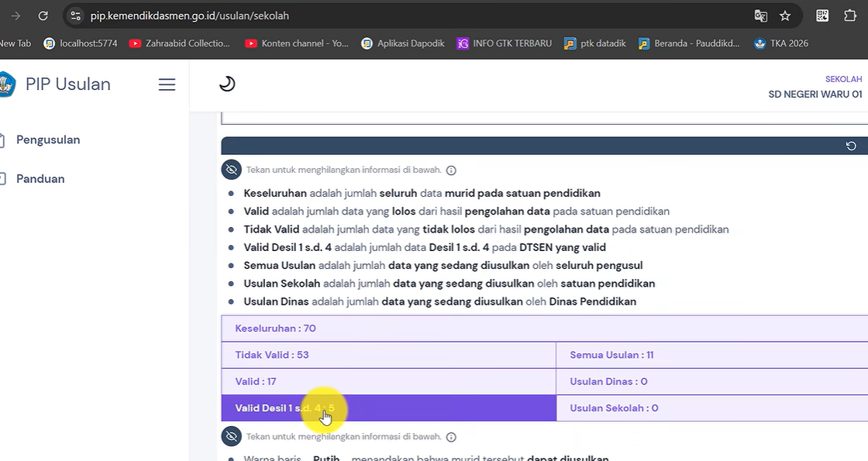Click the Warna baris Putih bullet line

point(425,458)
